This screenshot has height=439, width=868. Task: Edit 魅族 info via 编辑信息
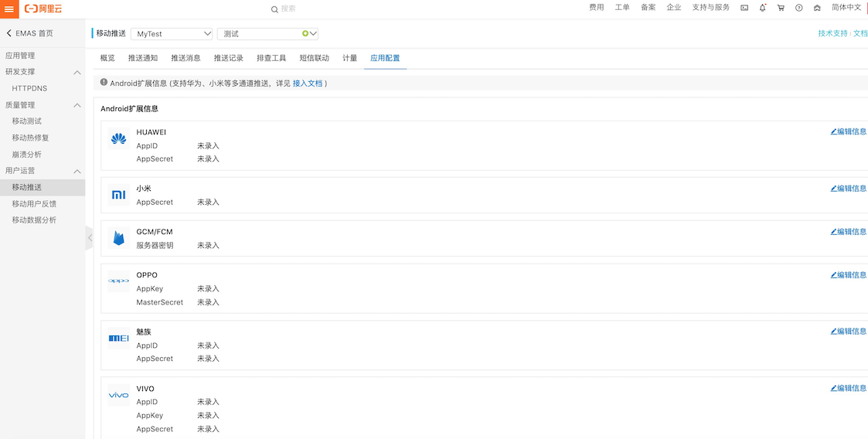click(x=849, y=331)
